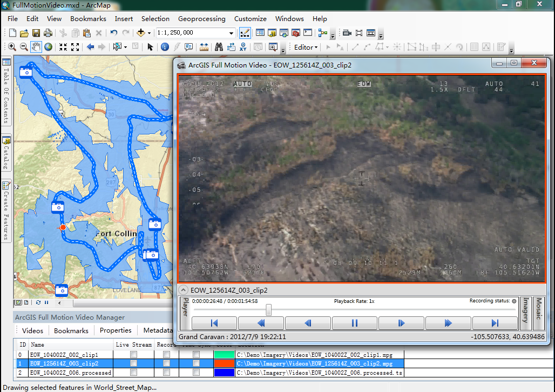Click the fast rewind button

click(x=261, y=323)
